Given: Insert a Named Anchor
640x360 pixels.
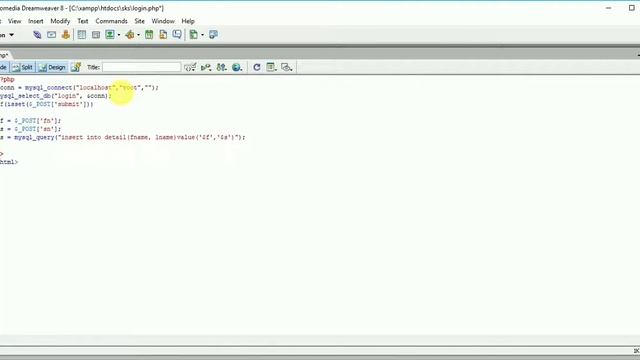Looking at the screenshot, I should pyautogui.click(x=66, y=35).
